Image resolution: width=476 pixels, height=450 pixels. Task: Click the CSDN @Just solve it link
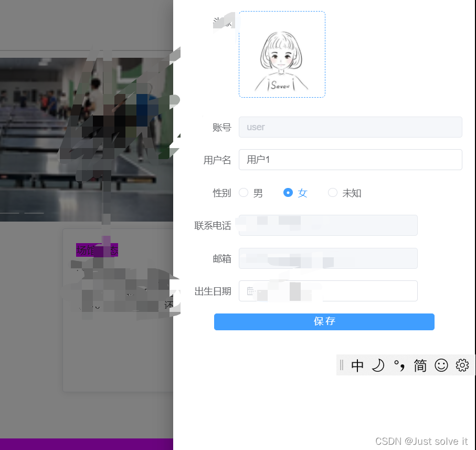click(x=420, y=441)
